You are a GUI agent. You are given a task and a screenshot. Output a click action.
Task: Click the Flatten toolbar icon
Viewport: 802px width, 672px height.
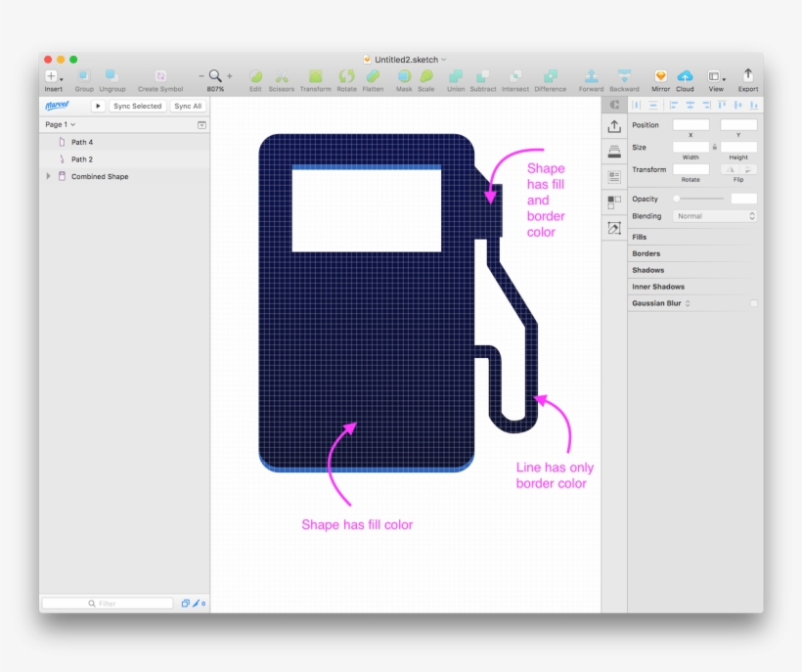click(x=373, y=76)
